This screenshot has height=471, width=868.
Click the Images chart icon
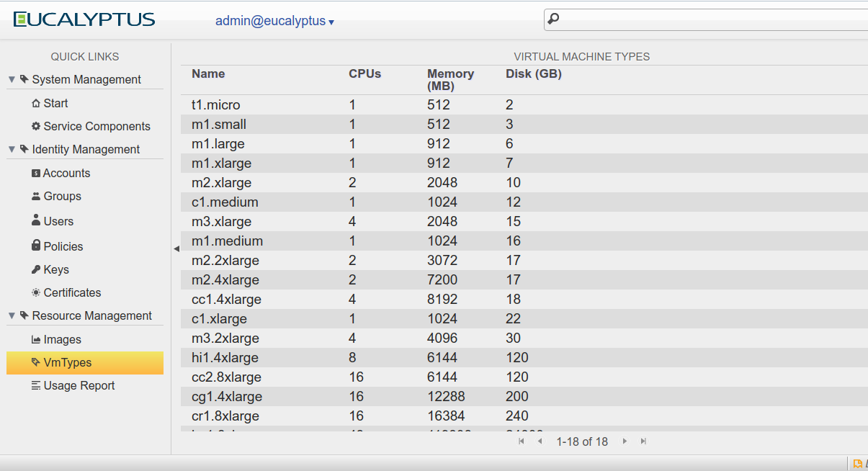click(36, 340)
